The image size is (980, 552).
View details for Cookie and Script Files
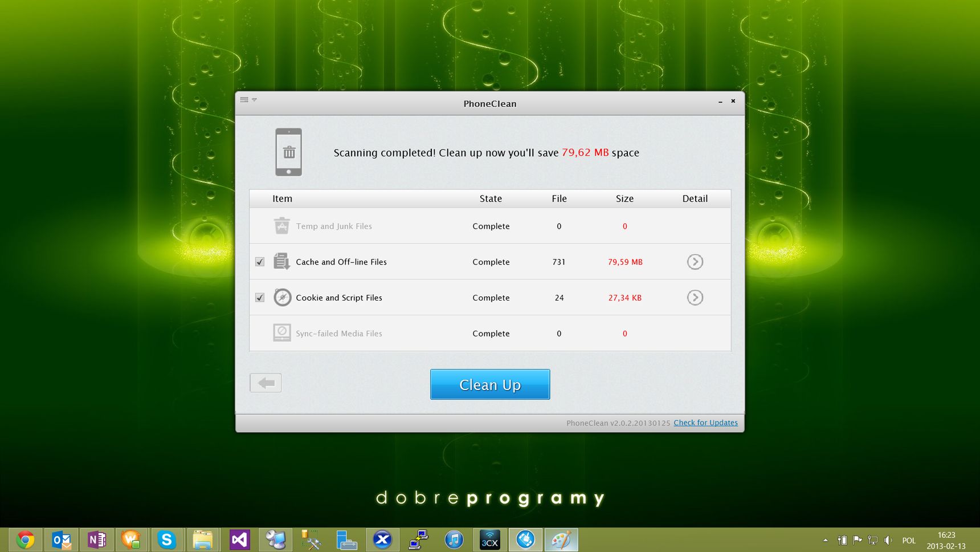point(695,298)
